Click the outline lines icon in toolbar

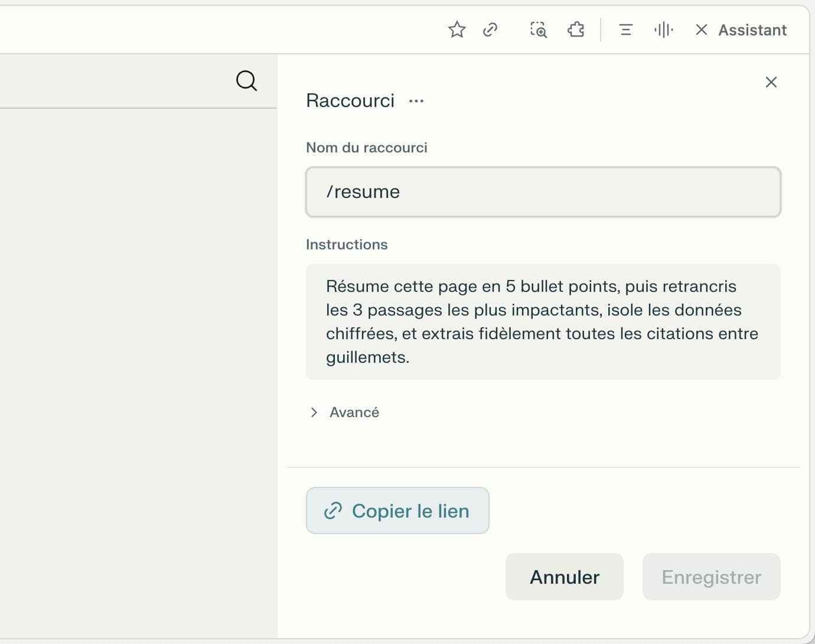625,30
